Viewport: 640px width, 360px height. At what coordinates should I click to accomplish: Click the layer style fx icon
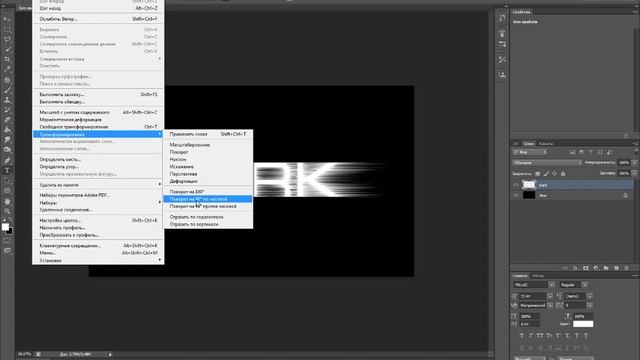tap(575, 268)
